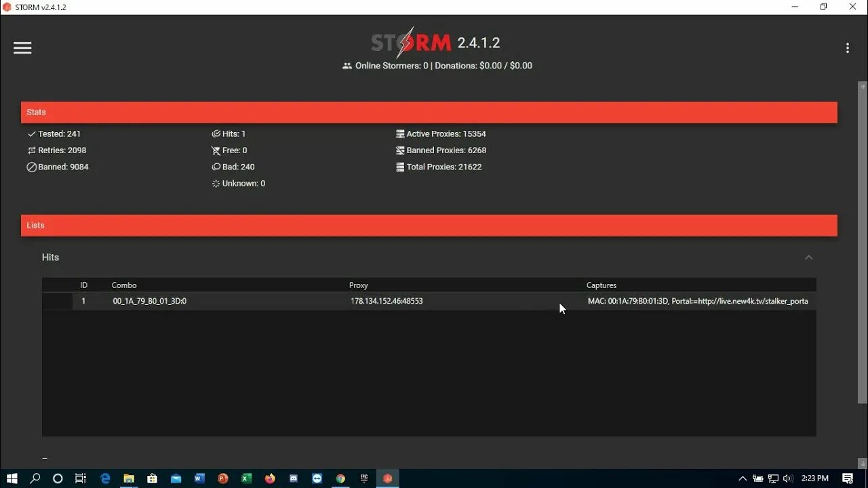The image size is (868, 488).
Task: Open the Windows Start menu
Action: (x=12, y=479)
